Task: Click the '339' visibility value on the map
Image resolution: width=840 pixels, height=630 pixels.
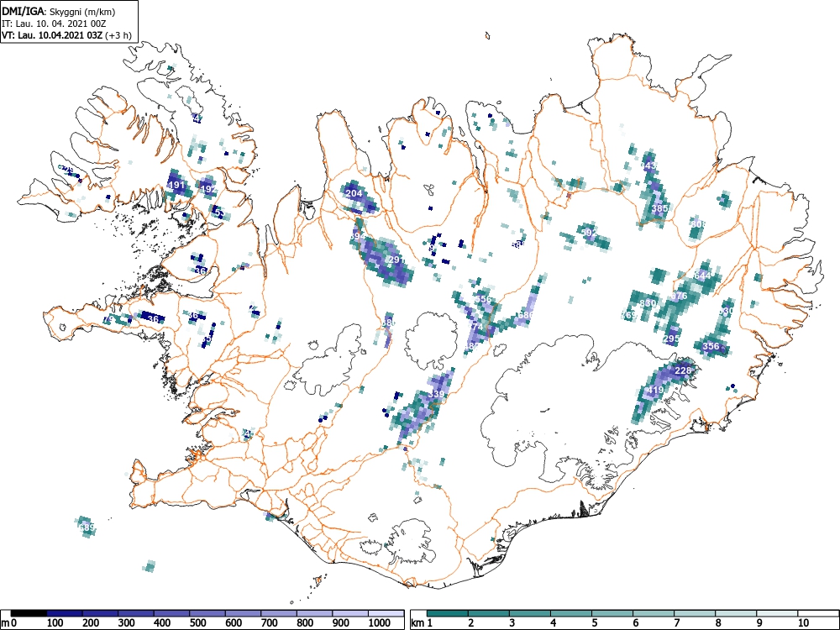Action: click(x=437, y=394)
